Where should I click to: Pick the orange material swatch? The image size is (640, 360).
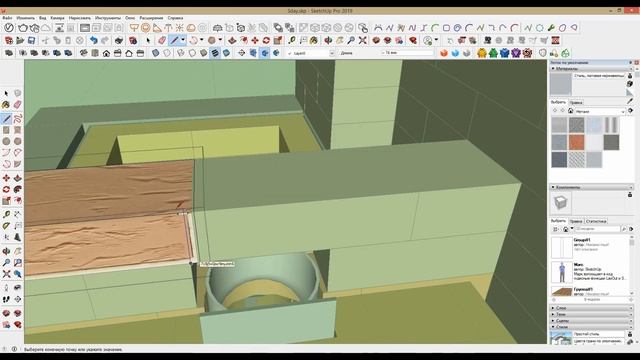576,142
